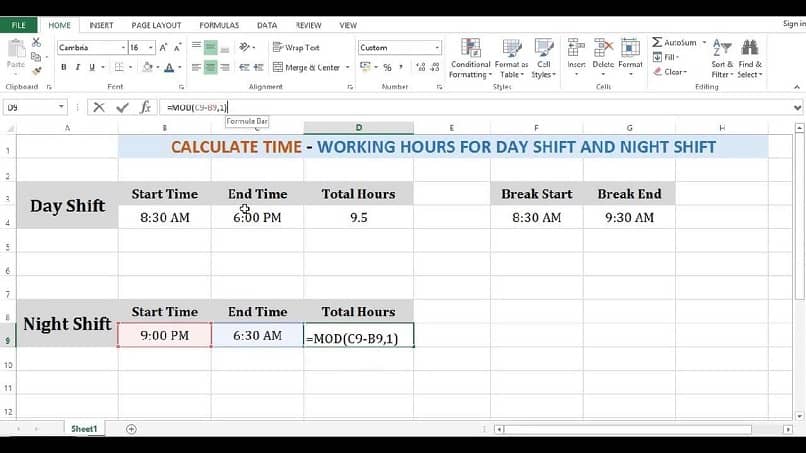Click the Percent Style icon

point(387,67)
